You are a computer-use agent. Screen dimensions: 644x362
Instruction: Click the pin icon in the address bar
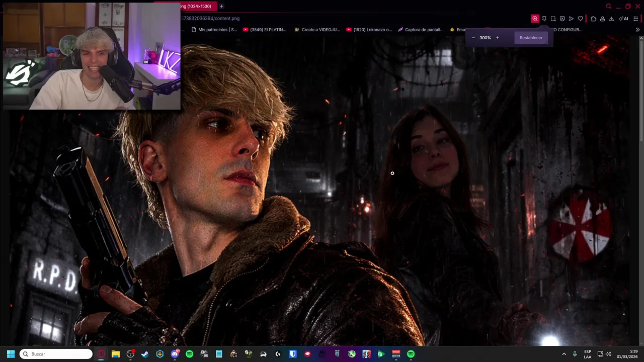[544, 19]
